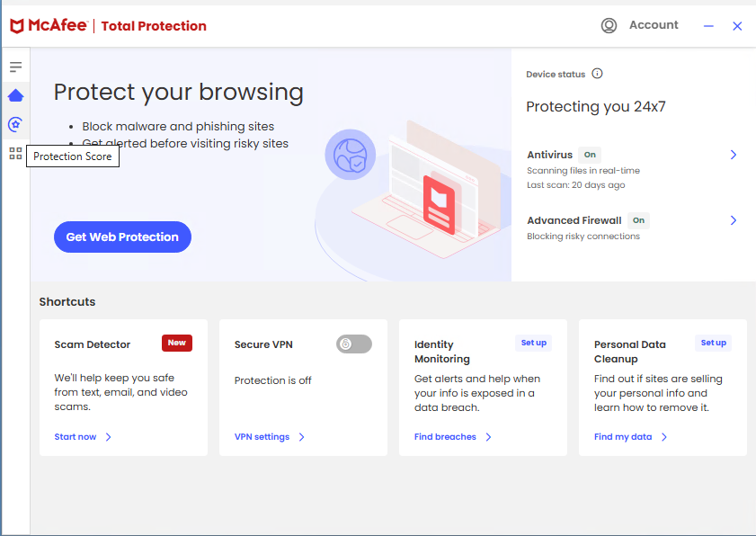Click the New badge on Scam Detector
Viewport: 756px width, 536px height.
coord(177,343)
